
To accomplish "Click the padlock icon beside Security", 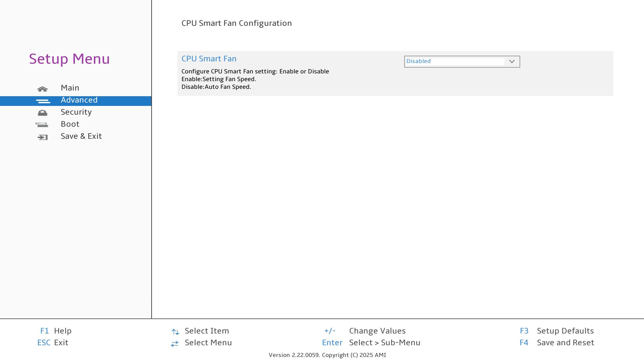I will [x=43, y=113].
